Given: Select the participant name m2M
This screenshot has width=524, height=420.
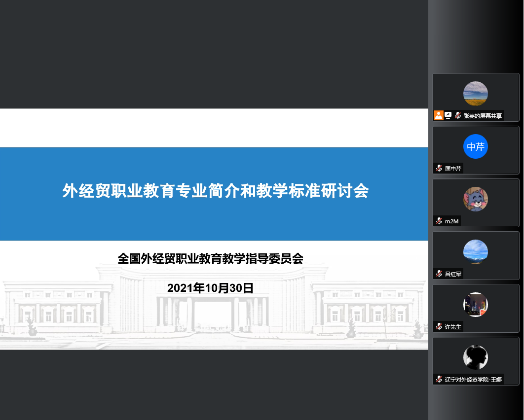Looking at the screenshot, I should coord(451,221).
